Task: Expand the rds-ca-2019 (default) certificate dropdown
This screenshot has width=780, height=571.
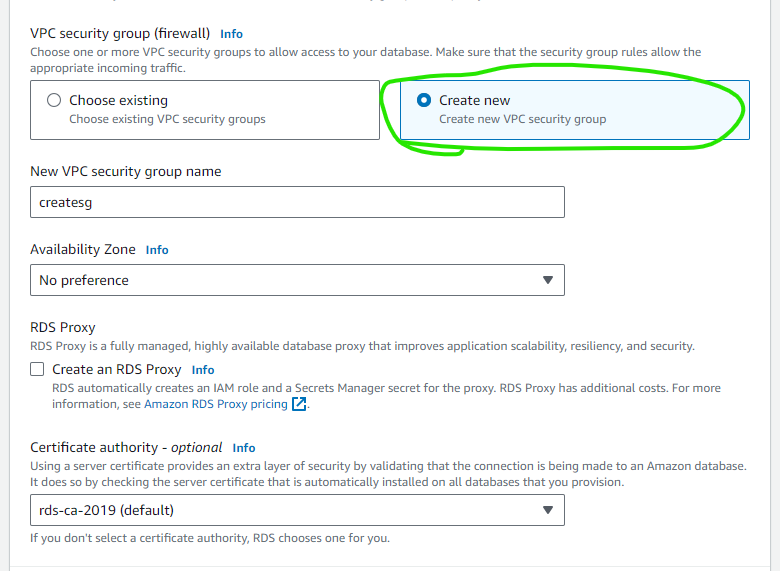Action: (297, 510)
